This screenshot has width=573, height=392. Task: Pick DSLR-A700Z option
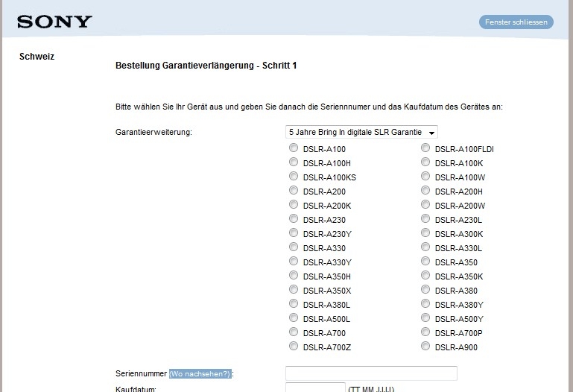pos(294,347)
